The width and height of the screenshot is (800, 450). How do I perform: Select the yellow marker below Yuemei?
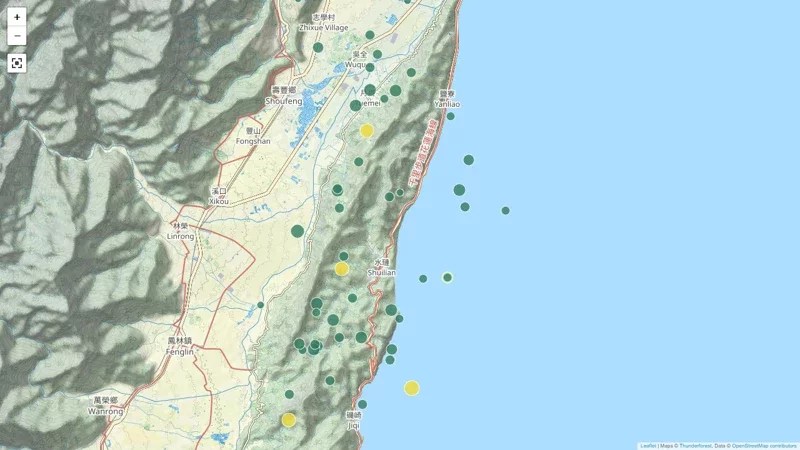(367, 130)
